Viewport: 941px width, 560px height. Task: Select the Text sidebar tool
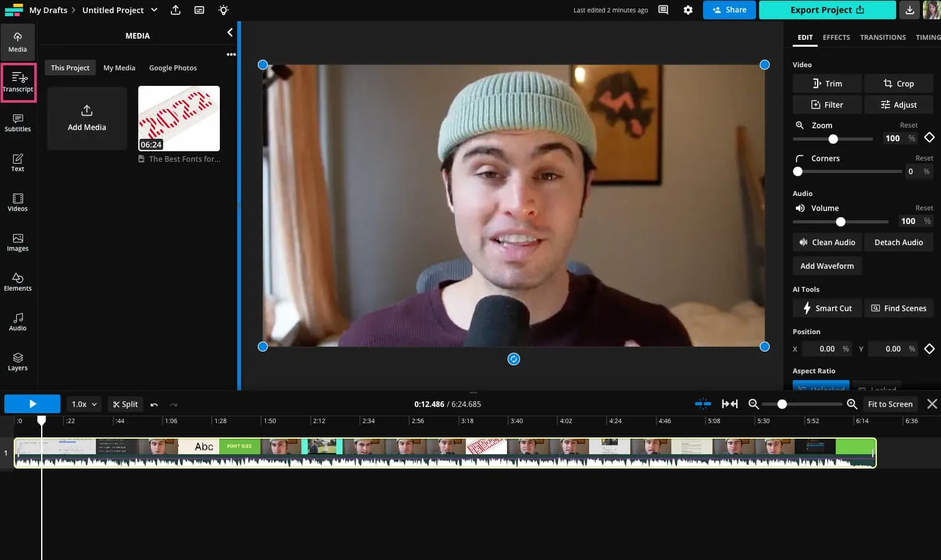(17, 162)
